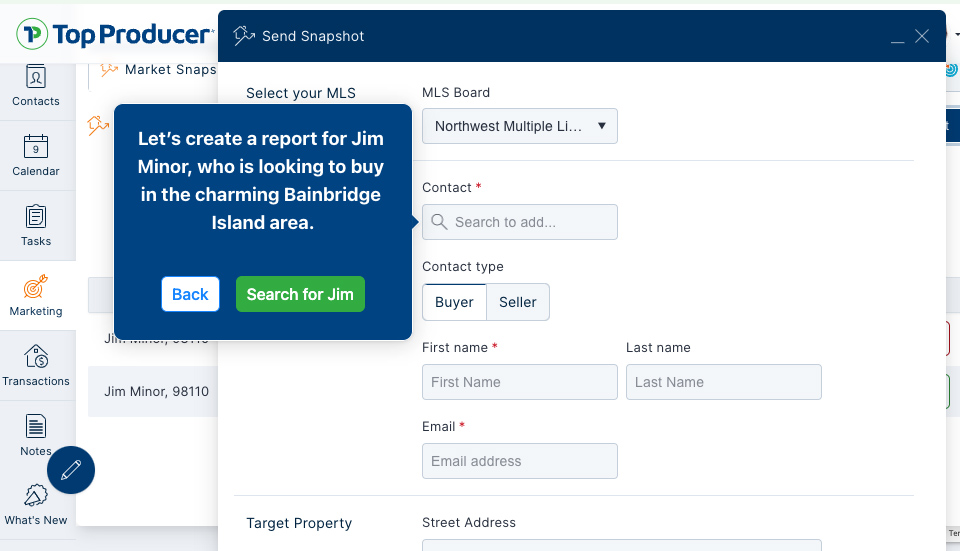Viewport: 960px width, 551px height.
Task: Open Transactions in the sidebar
Action: coord(36,365)
